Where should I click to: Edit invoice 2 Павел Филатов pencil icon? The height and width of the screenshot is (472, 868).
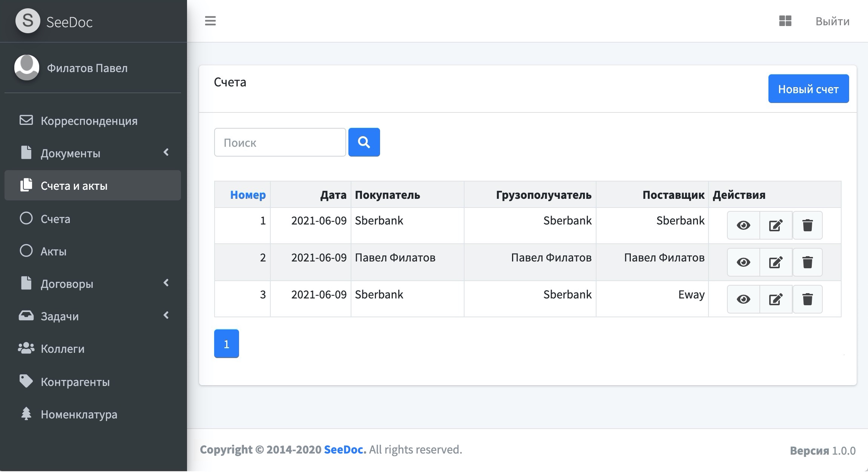coord(776,262)
